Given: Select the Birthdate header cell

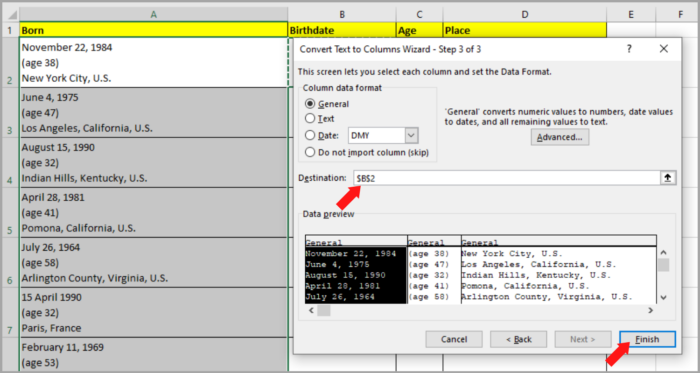Looking at the screenshot, I should tap(342, 30).
